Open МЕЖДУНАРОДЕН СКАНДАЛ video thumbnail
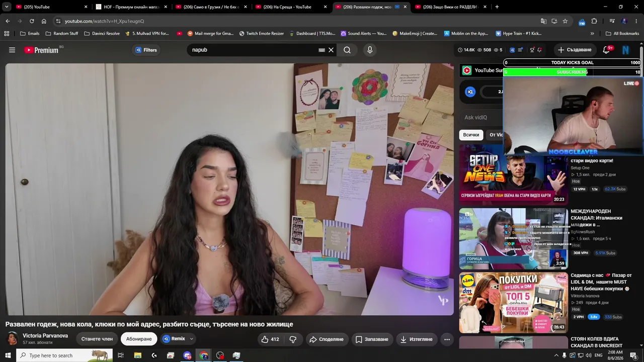Viewport: 644px width, 362px height. pyautogui.click(x=514, y=239)
